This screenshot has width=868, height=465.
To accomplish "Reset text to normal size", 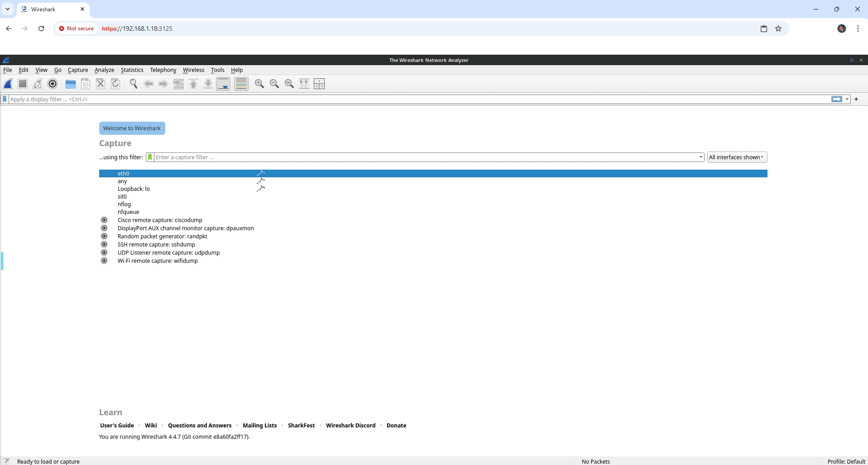I will coord(289,84).
